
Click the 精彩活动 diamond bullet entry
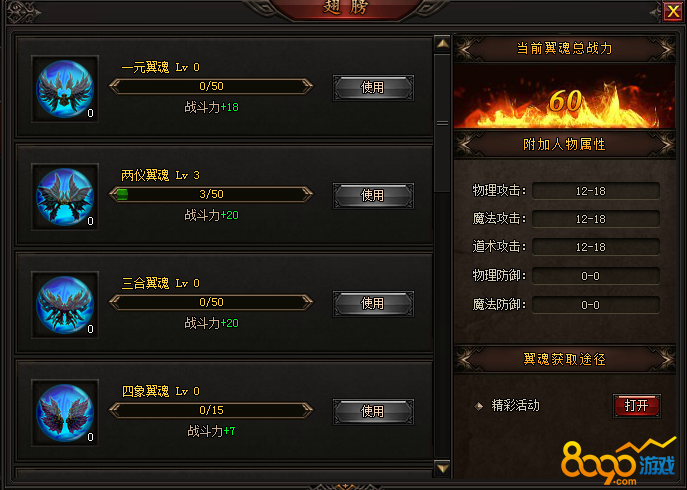pyautogui.click(x=507, y=406)
